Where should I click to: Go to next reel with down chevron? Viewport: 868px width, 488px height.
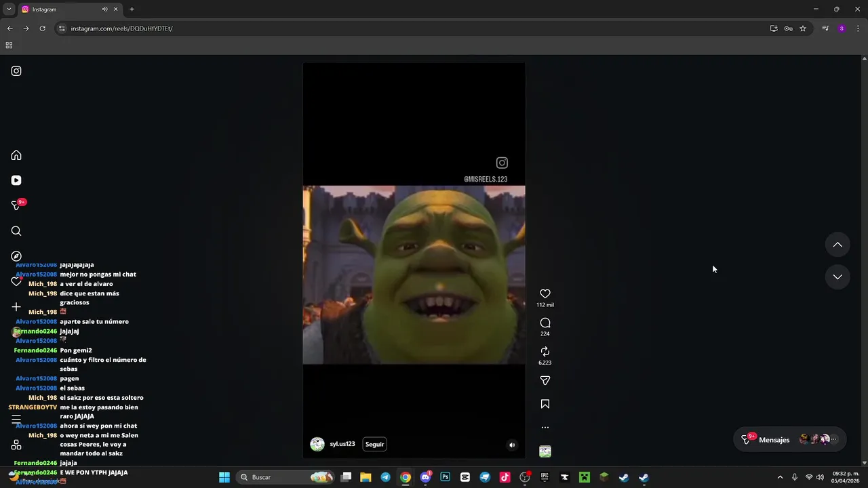coord(837,277)
